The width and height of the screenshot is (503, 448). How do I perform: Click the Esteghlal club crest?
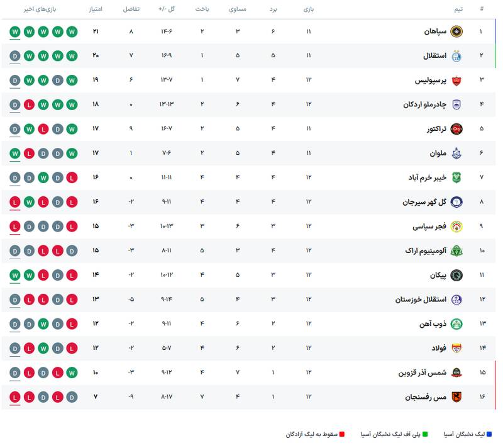[x=456, y=56]
